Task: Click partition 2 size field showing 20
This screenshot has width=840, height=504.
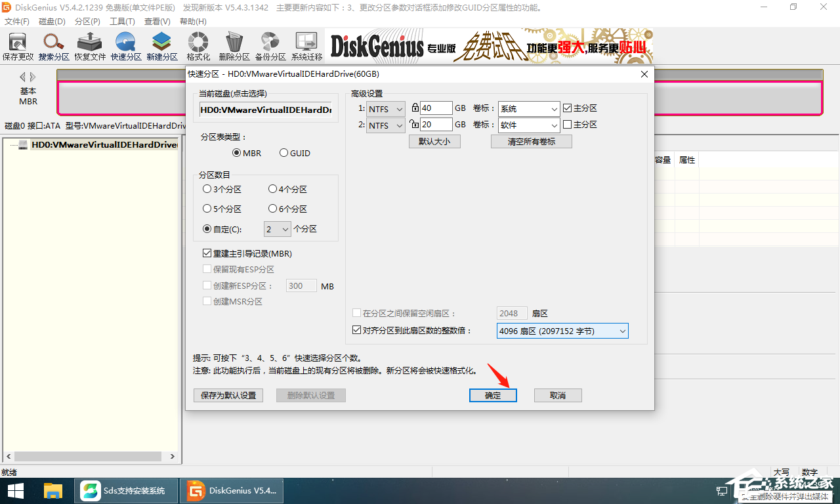Action: pos(436,125)
